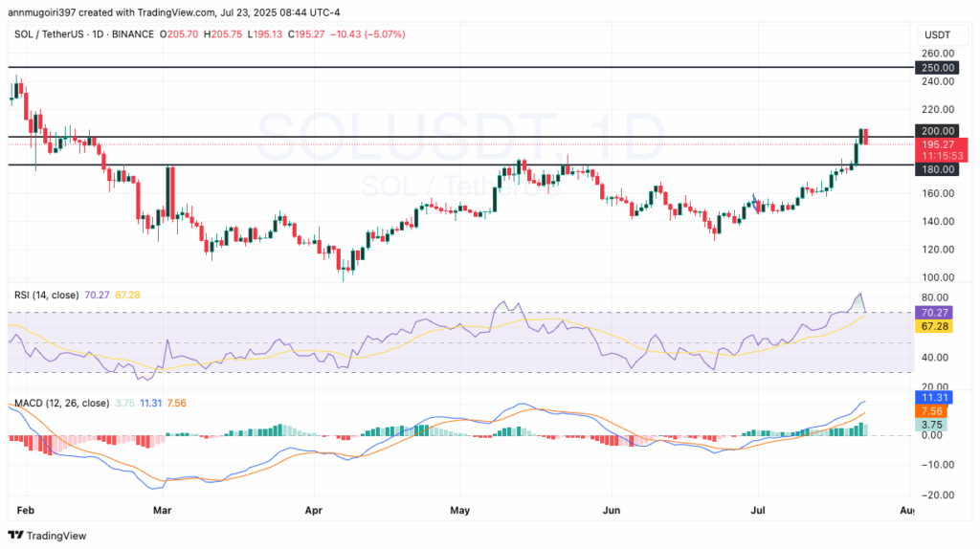Click the 100.00 price scale tick
This screenshot has height=549, width=980.
point(938,277)
